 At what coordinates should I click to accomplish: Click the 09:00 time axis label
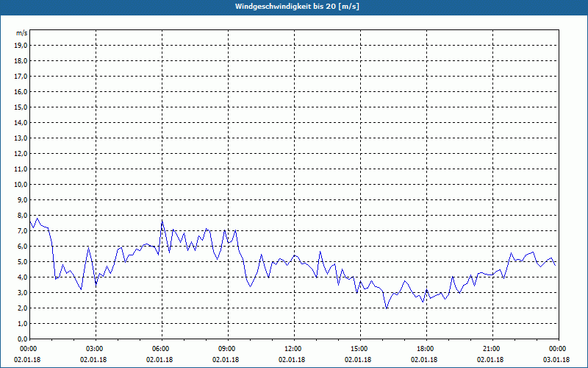point(228,349)
